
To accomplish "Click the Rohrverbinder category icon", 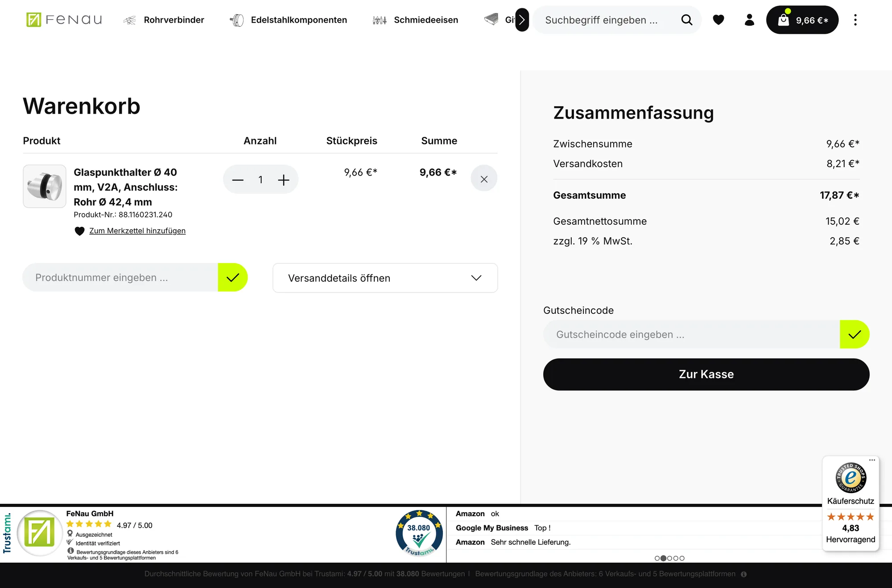I will pyautogui.click(x=129, y=20).
